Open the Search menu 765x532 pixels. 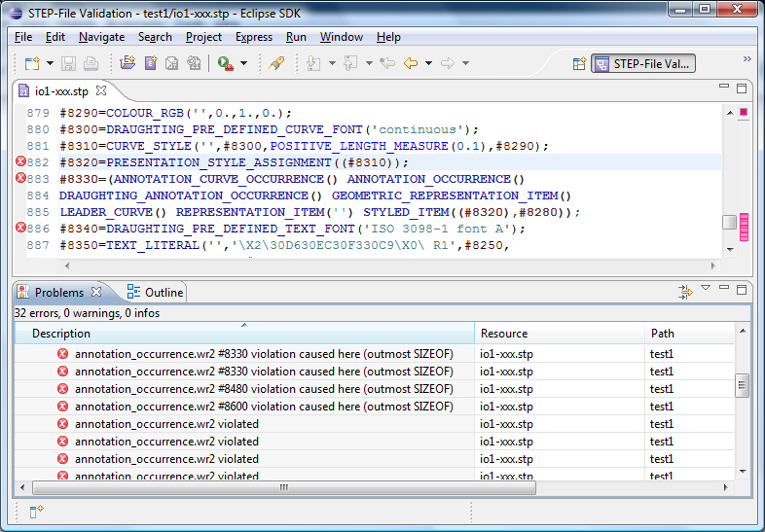(155, 37)
